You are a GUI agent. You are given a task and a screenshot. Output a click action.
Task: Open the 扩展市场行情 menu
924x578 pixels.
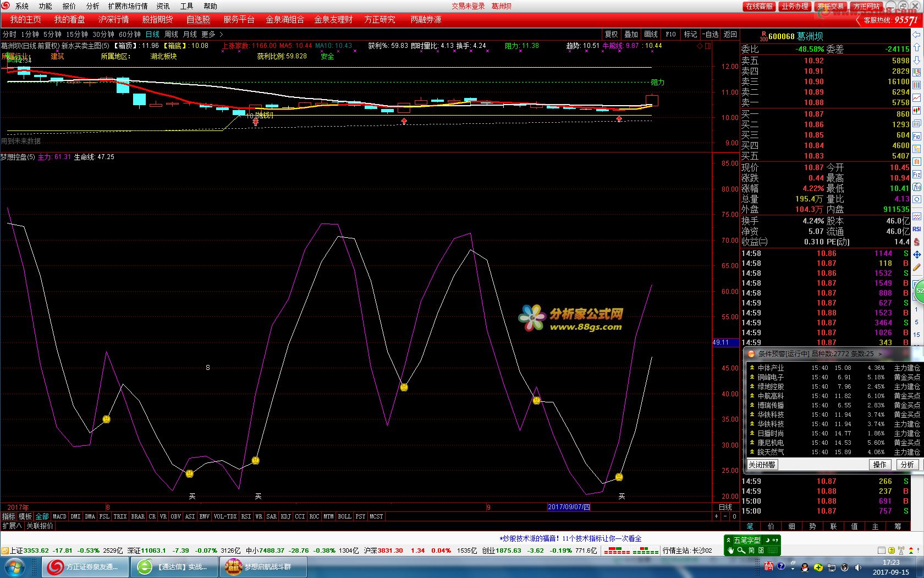click(x=128, y=6)
